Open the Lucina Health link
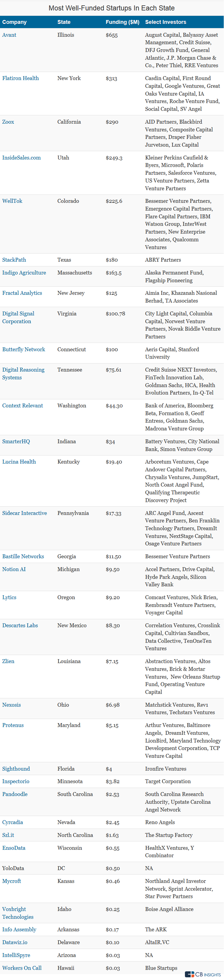The width and height of the screenshot is (224, 980). 19,462
